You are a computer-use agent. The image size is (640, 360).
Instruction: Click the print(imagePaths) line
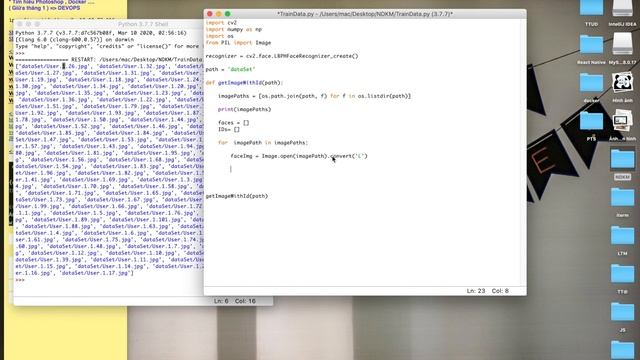(x=244, y=109)
